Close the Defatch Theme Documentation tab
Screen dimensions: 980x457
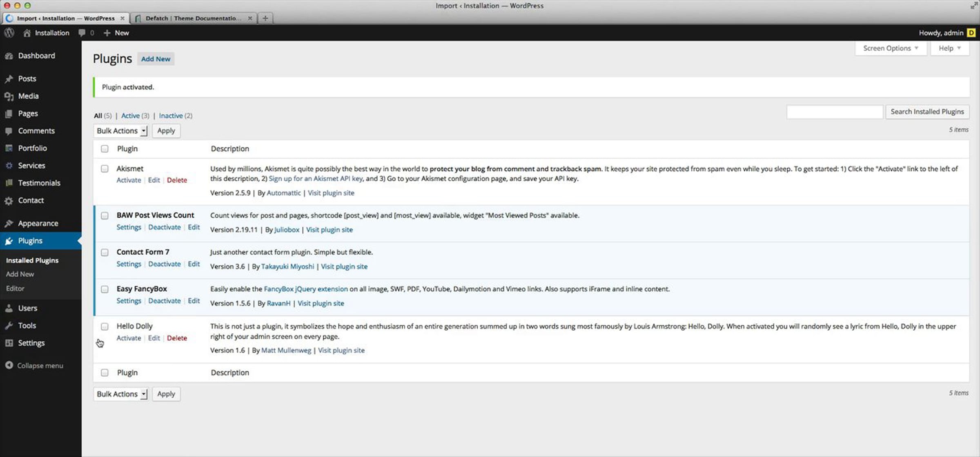250,18
